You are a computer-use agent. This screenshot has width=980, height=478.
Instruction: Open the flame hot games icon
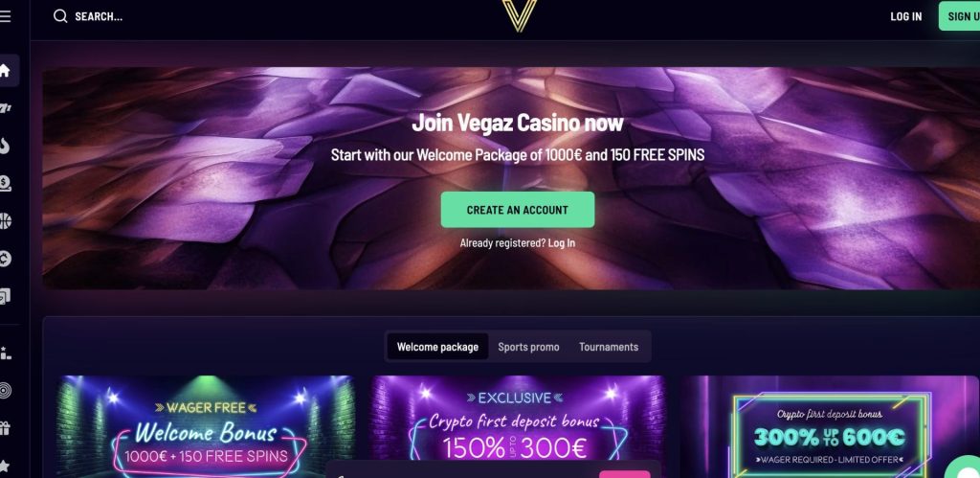pyautogui.click(x=5, y=146)
